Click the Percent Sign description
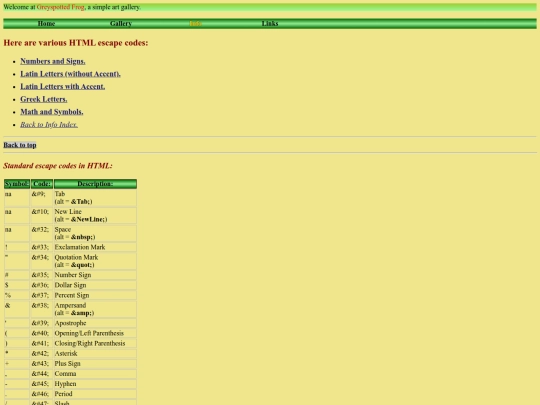Screen dimensions: 540x405 pyautogui.click(x=95, y=295)
